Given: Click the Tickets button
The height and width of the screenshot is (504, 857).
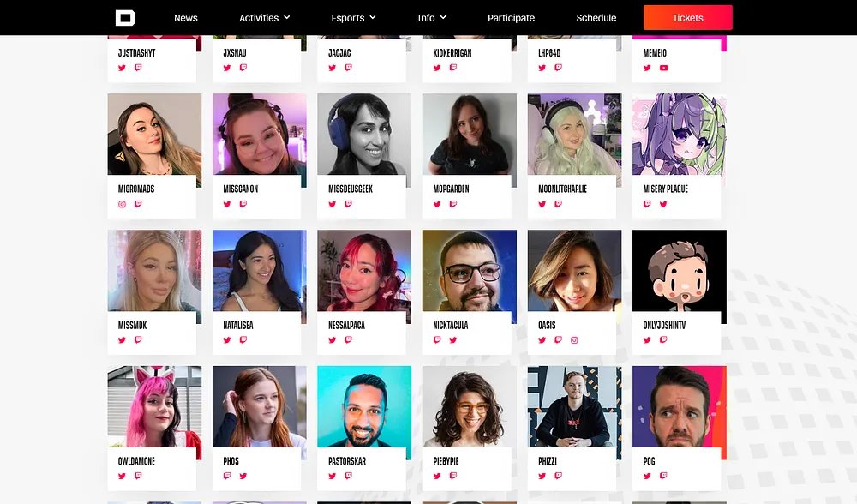Looking at the screenshot, I should (x=688, y=17).
